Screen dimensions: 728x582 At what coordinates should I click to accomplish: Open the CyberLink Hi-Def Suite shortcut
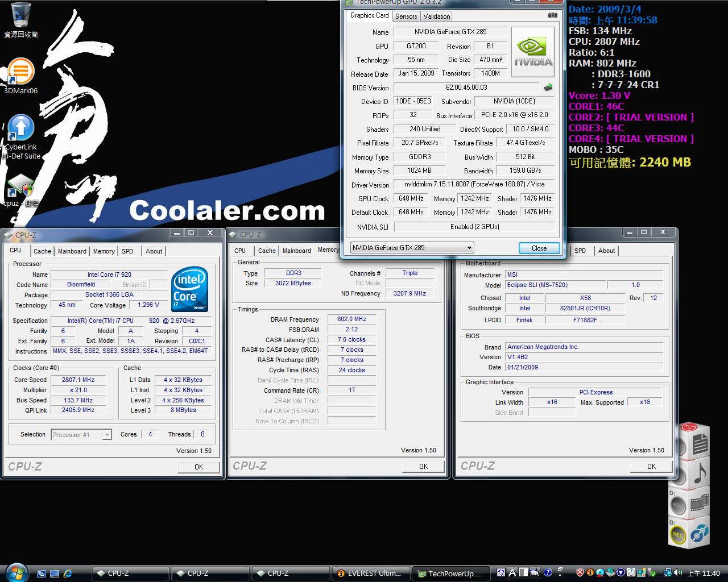21,137
